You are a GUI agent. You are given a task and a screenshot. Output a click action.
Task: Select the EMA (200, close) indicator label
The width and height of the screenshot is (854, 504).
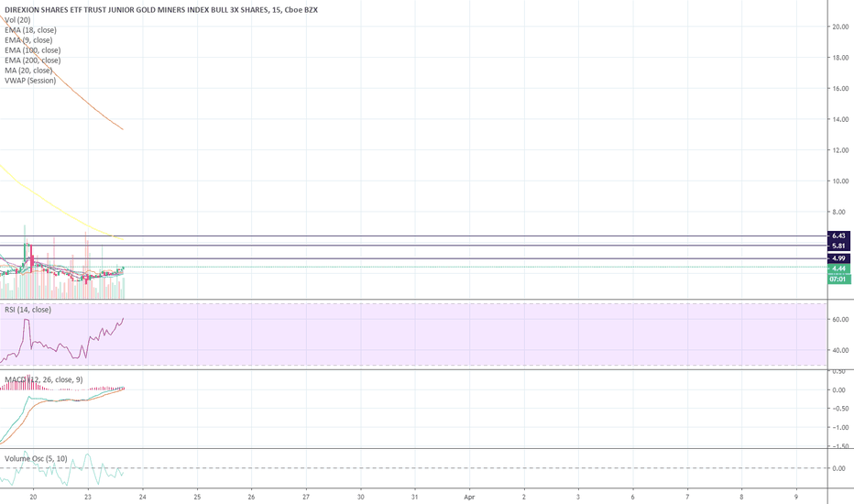33,60
